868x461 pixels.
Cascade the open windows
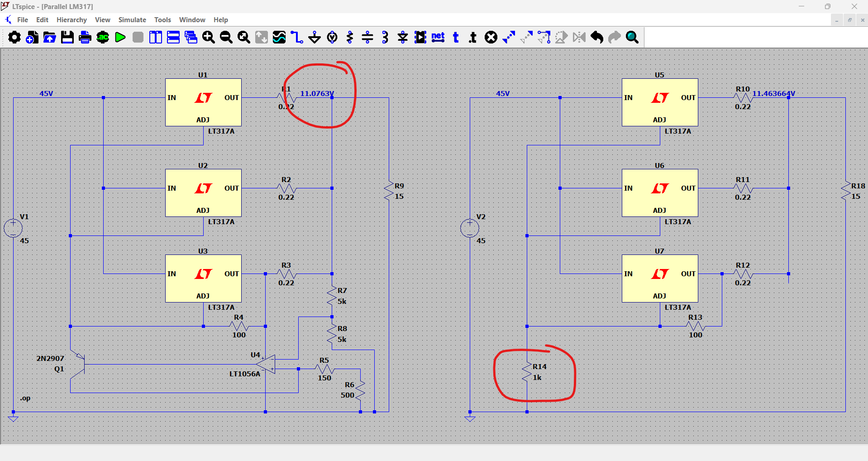tap(191, 37)
